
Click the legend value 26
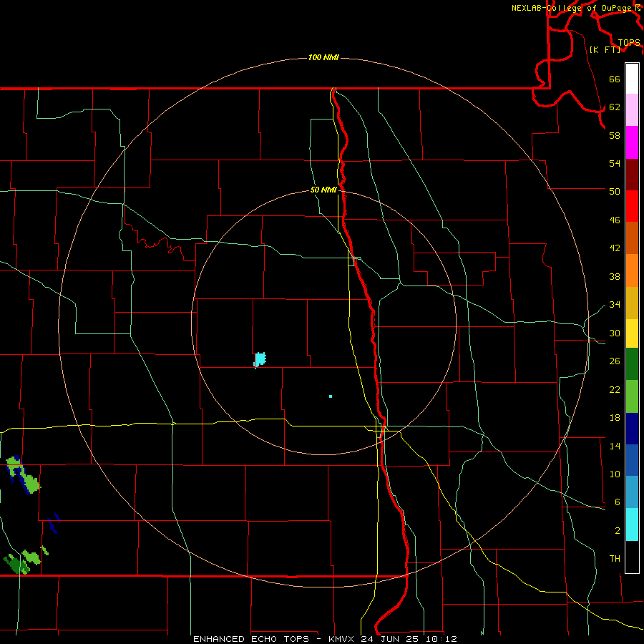(615, 361)
